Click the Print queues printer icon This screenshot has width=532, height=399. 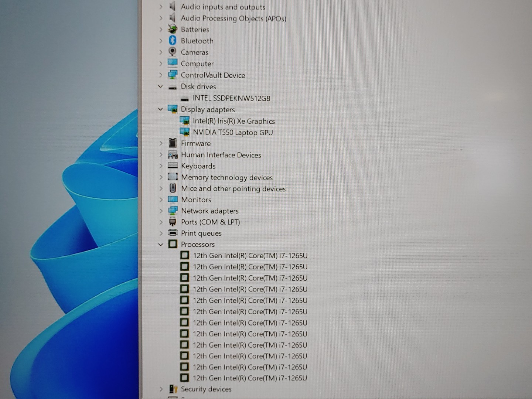pyautogui.click(x=173, y=233)
